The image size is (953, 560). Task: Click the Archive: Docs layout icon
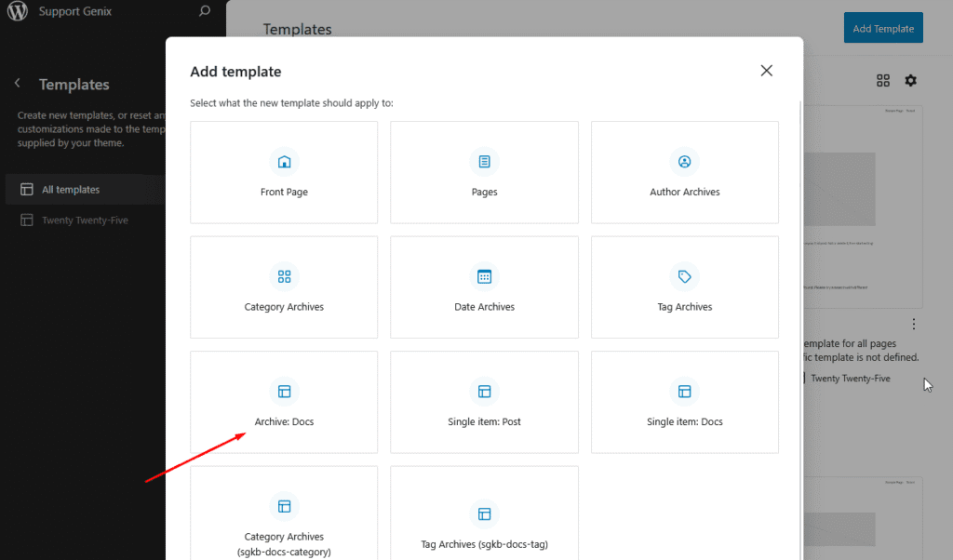[284, 391]
